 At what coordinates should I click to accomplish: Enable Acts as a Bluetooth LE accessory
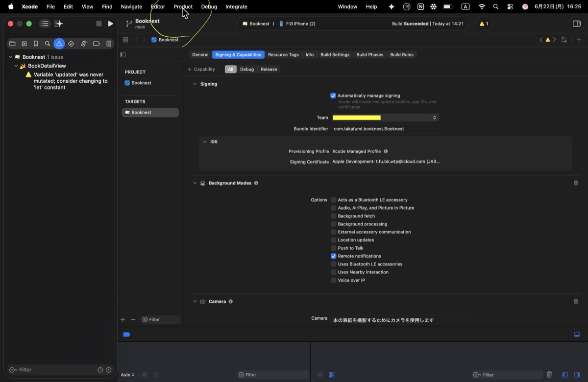pos(333,200)
